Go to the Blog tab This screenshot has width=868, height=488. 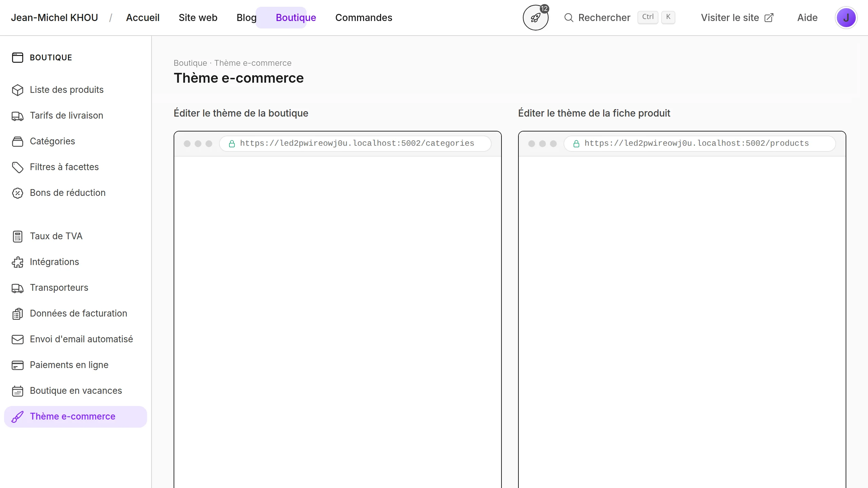coord(246,18)
